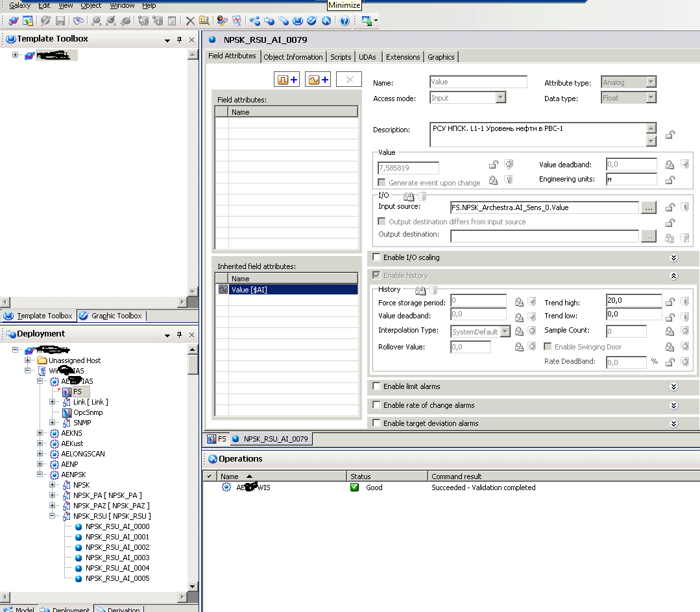
Task: Click the Trend high value field
Action: click(x=633, y=300)
